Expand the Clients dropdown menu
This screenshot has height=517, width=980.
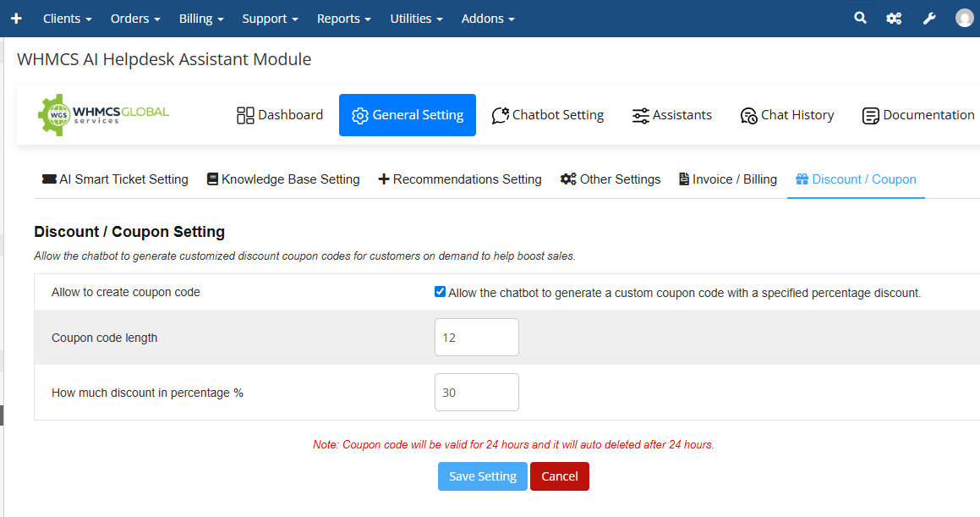[x=67, y=19]
